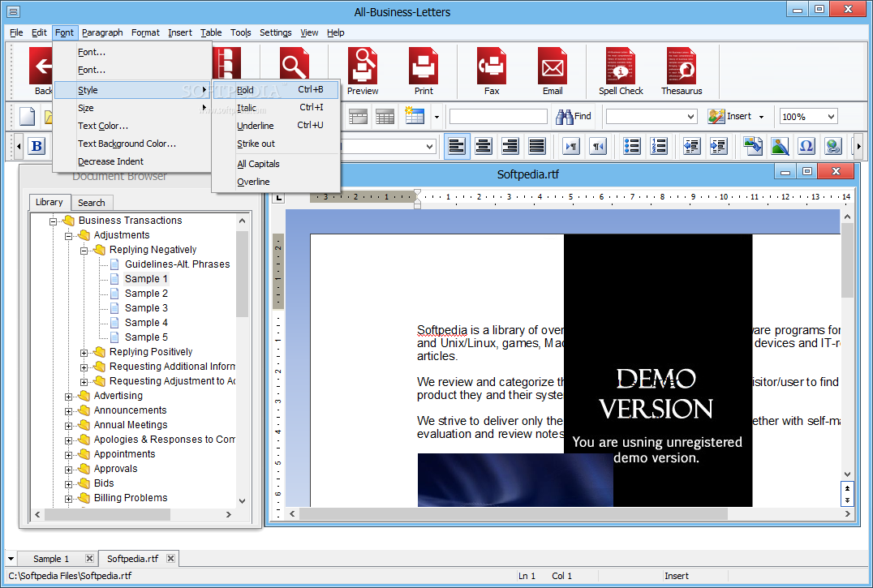Toggle center alignment button
Viewport: 873px width, 588px height.
[x=484, y=146]
